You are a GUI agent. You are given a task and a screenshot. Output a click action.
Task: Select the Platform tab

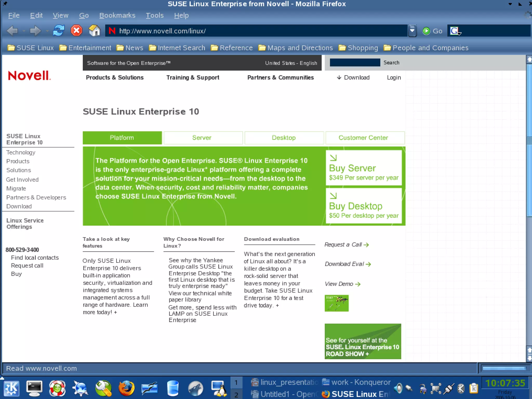122,138
